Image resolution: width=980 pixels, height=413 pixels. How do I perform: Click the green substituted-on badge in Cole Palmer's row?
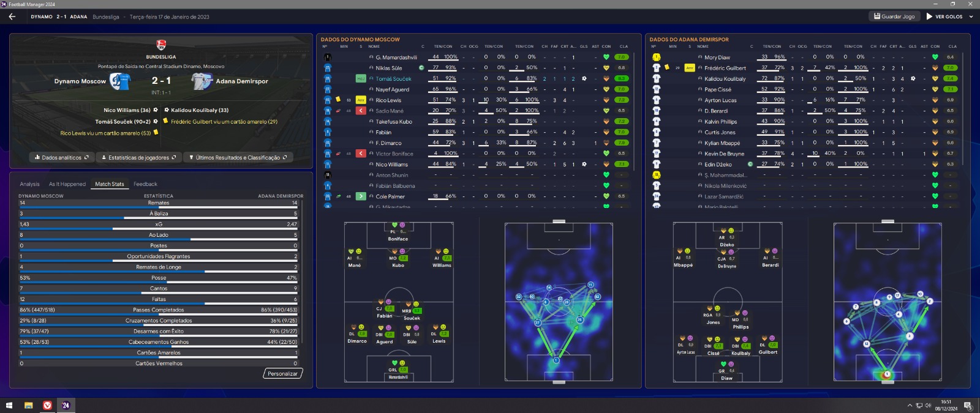point(361,196)
